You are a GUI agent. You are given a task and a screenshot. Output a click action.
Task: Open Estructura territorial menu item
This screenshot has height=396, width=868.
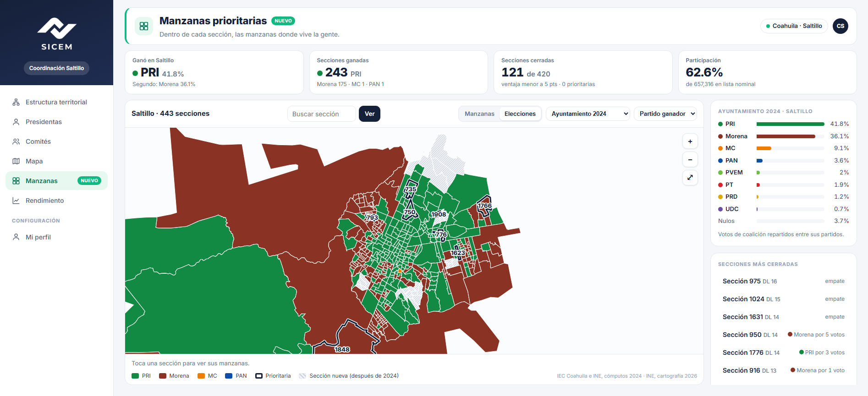tap(56, 102)
